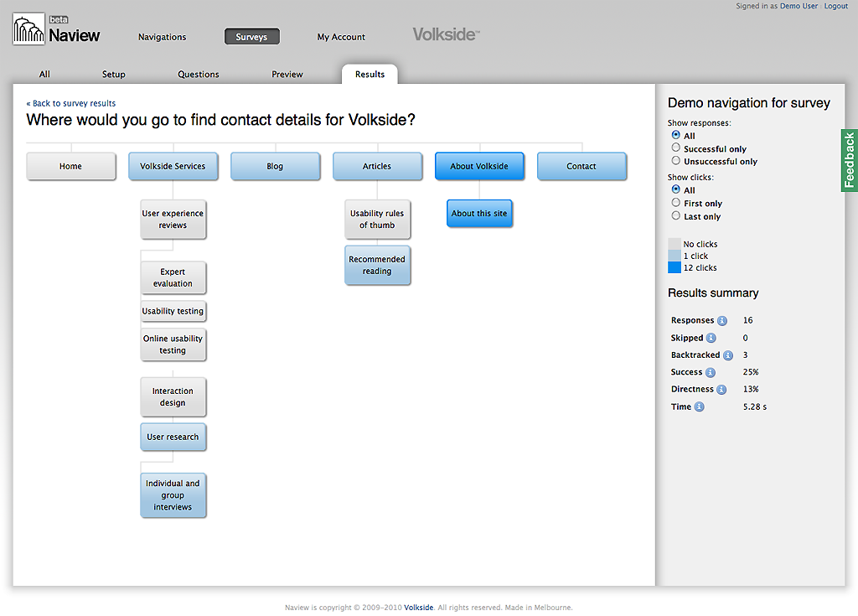Select the Home navigation node
The height and width of the screenshot is (616, 858).
click(x=70, y=166)
